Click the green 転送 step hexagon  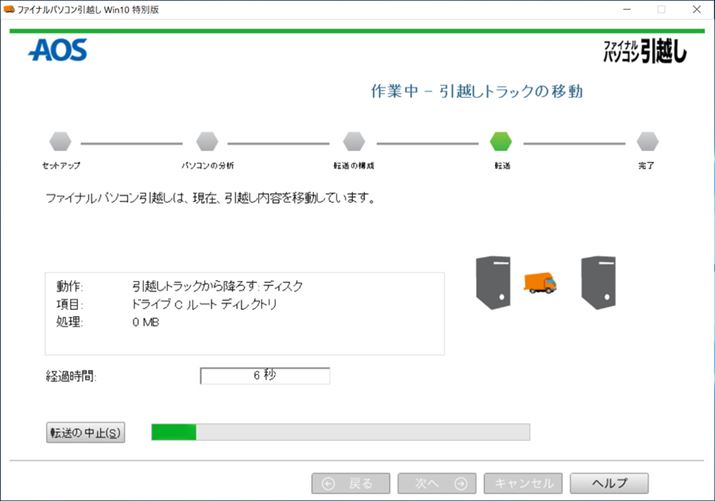[x=501, y=141]
